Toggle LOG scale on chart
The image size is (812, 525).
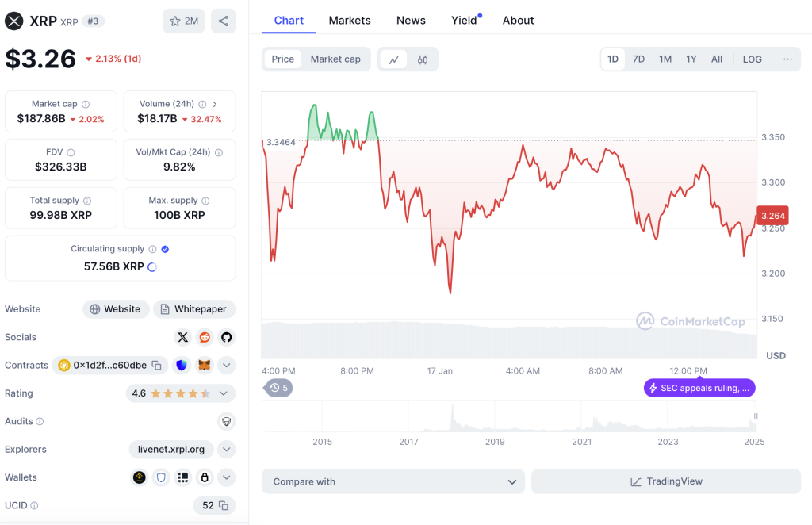click(x=752, y=59)
